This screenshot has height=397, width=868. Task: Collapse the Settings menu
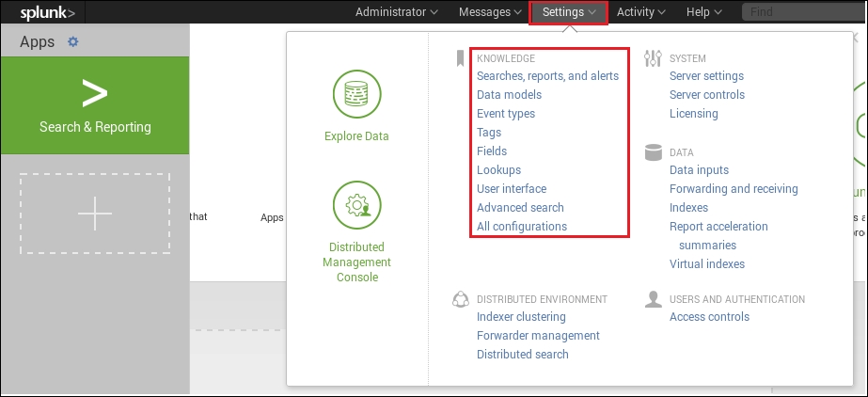[x=569, y=12]
